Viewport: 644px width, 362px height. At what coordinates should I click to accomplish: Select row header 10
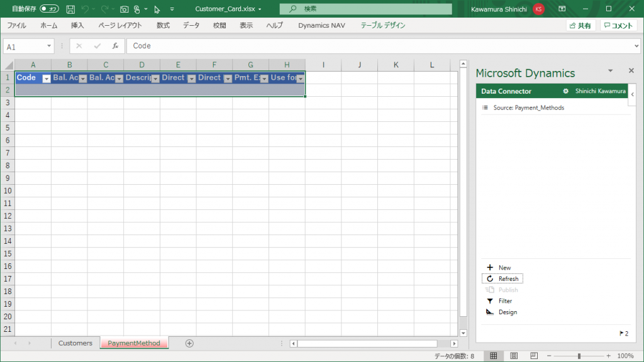8,191
